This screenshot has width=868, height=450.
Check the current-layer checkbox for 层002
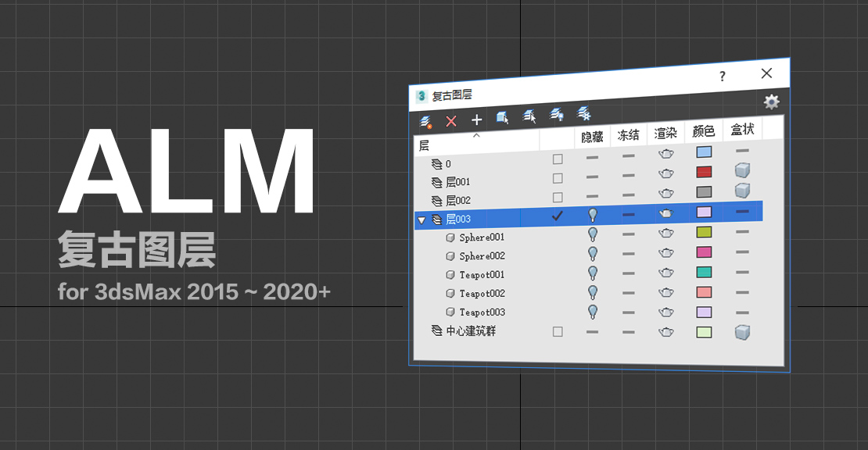pos(558,198)
